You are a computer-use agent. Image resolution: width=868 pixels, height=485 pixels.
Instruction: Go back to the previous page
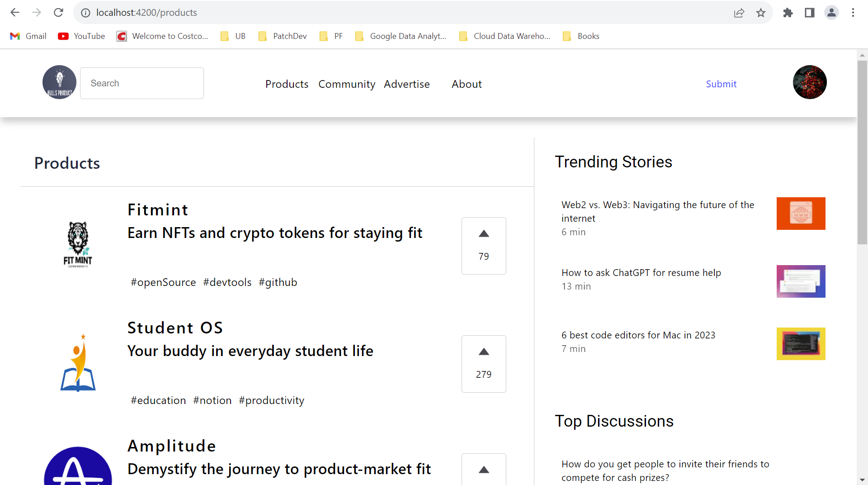(x=15, y=12)
